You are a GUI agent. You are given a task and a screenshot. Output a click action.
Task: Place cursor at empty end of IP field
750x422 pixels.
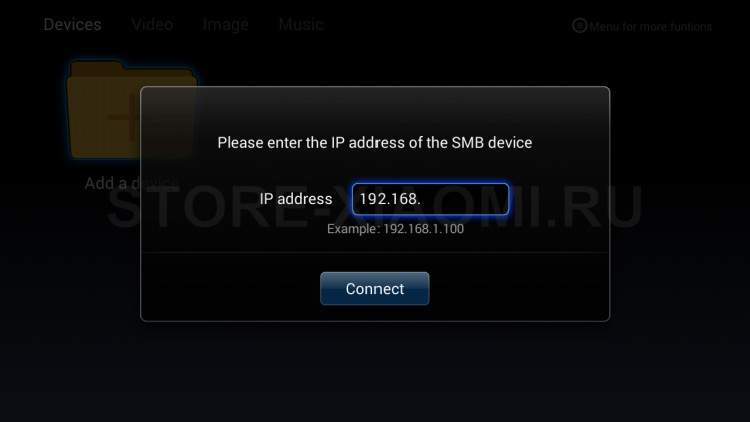[464, 199]
